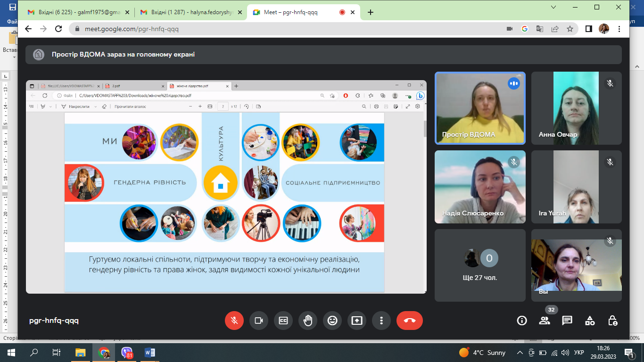Raise hand in the meeting
Screen dimensions: 644x362
pos(308,321)
